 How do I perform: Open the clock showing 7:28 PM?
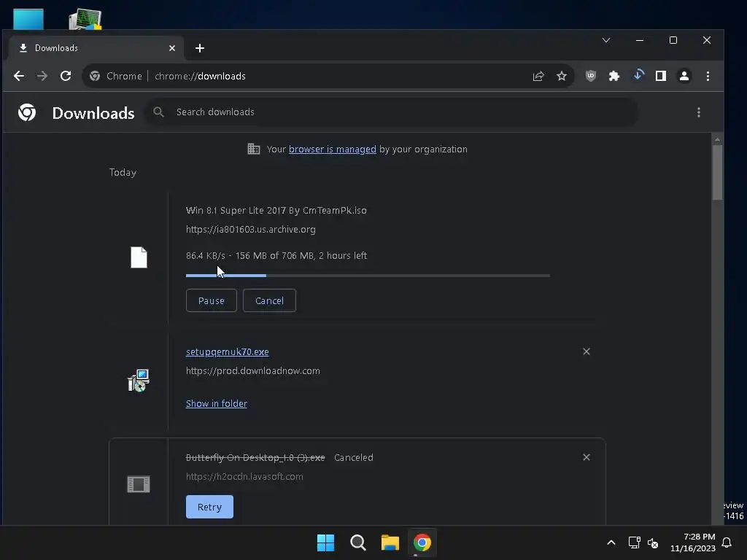[693, 542]
